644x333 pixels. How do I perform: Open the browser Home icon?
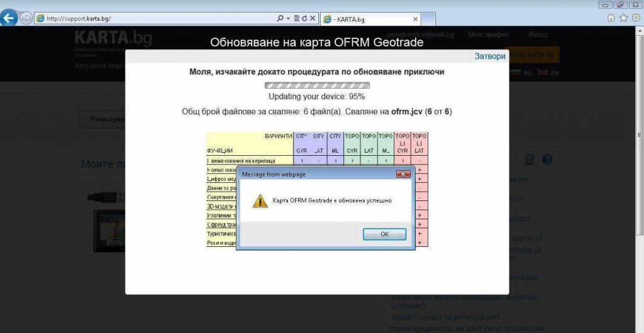[x=611, y=18]
